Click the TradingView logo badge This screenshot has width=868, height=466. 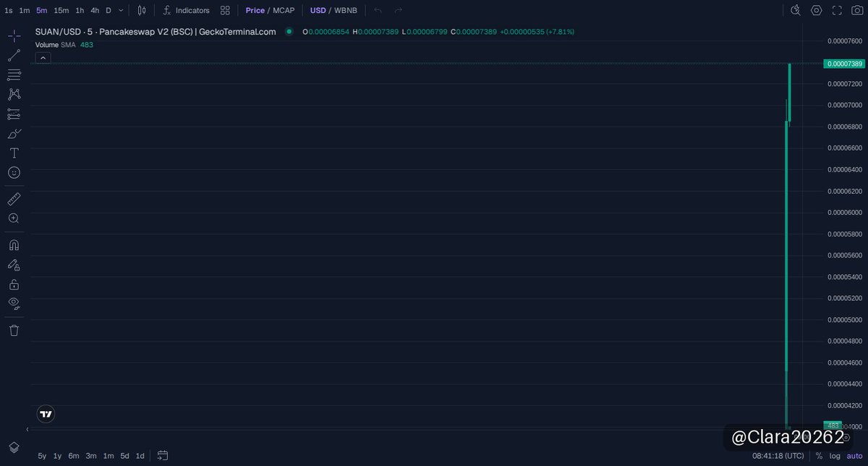(46, 414)
